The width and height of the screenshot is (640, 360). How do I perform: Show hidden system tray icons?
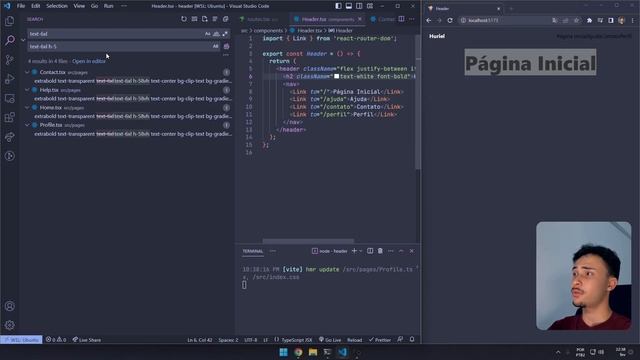coord(558,352)
